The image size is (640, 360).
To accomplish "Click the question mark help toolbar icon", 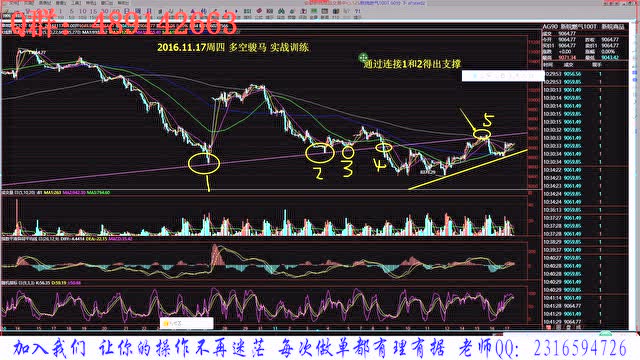I will click(x=358, y=11).
